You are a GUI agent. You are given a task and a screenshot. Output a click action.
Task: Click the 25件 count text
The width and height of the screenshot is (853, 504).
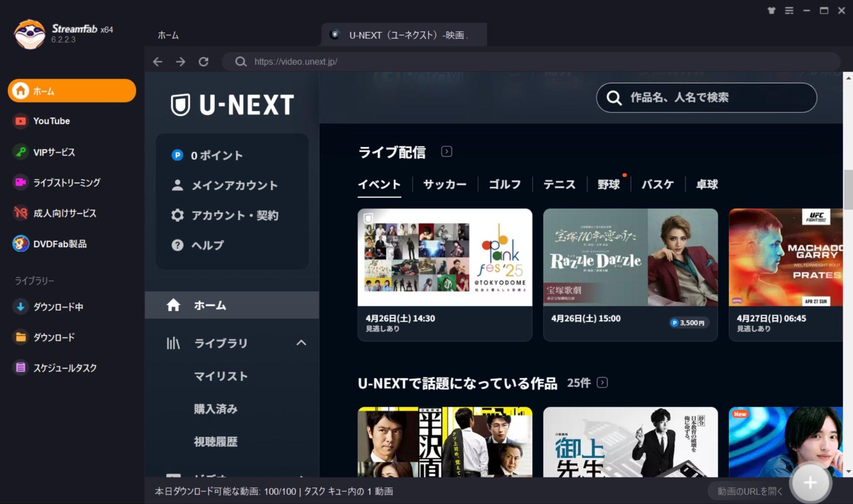point(579,383)
